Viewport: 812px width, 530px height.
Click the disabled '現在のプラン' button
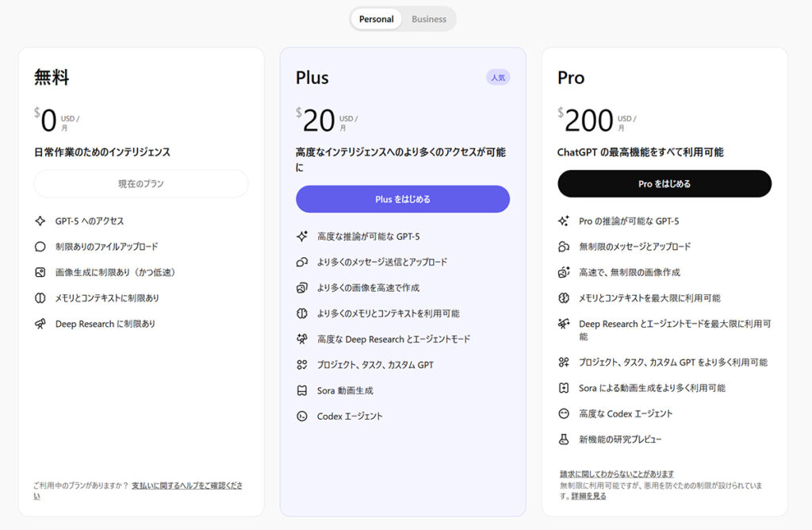pyautogui.click(x=141, y=183)
